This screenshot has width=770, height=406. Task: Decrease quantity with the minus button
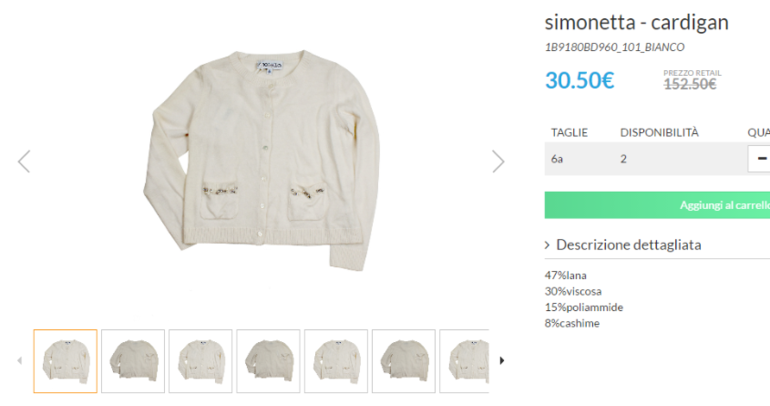tap(760, 158)
